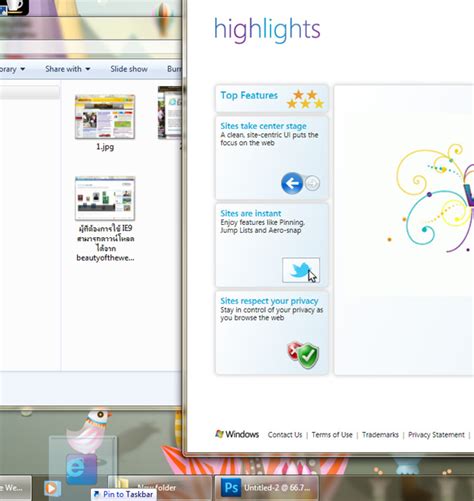Click the Untitled-2 Photoshop taskbar label
474x501 pixels.
[x=277, y=488]
